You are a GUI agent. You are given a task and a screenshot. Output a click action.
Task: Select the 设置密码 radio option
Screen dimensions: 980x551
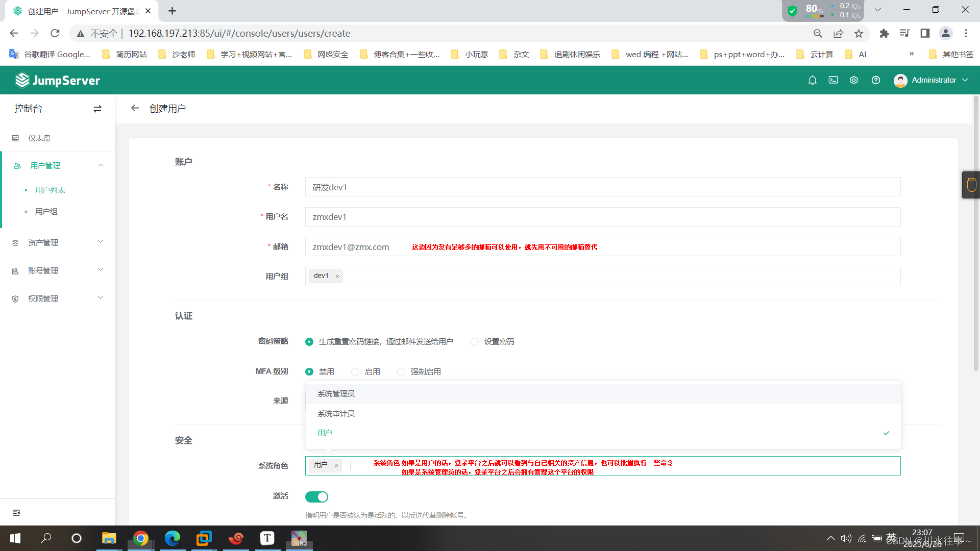[x=475, y=342]
